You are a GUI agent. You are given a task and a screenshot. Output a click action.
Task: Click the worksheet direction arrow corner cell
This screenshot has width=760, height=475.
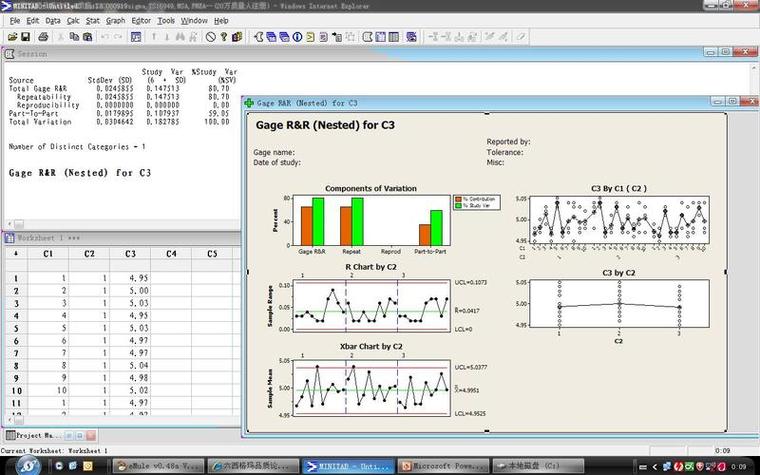[16, 253]
